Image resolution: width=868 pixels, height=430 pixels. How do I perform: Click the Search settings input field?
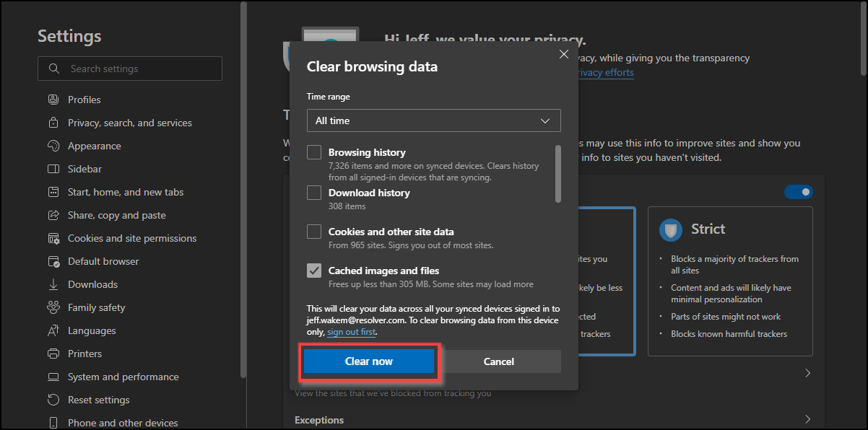click(137, 69)
